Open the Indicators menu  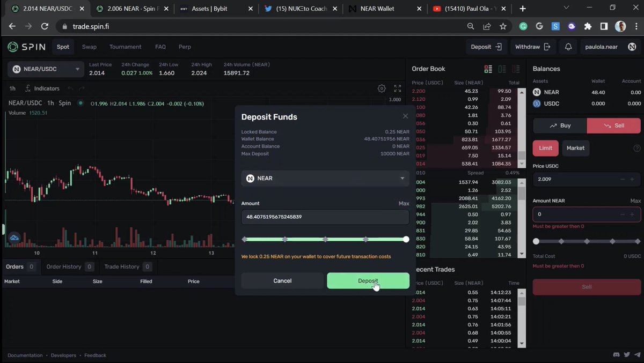42,88
